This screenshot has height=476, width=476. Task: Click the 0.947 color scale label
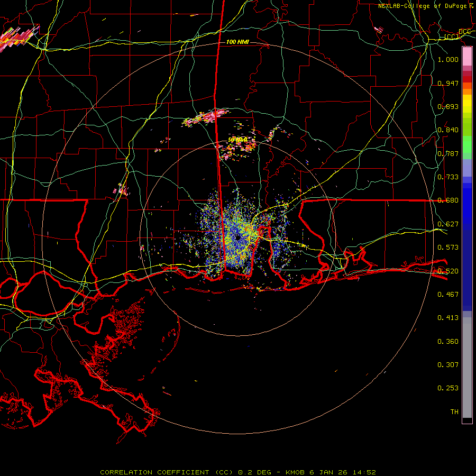click(448, 83)
